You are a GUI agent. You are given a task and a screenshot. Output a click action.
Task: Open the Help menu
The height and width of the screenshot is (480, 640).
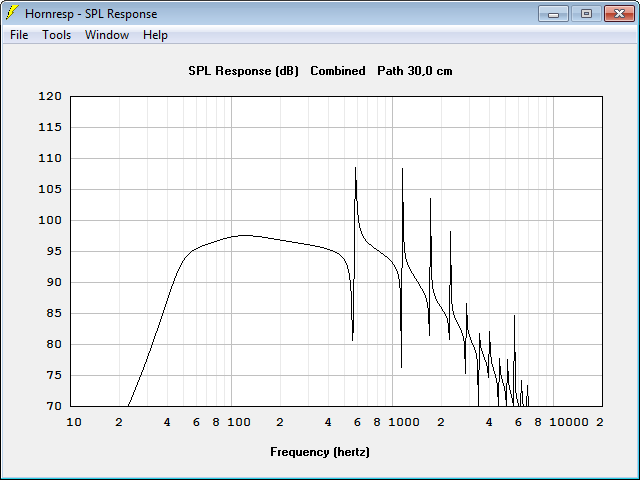coord(155,35)
